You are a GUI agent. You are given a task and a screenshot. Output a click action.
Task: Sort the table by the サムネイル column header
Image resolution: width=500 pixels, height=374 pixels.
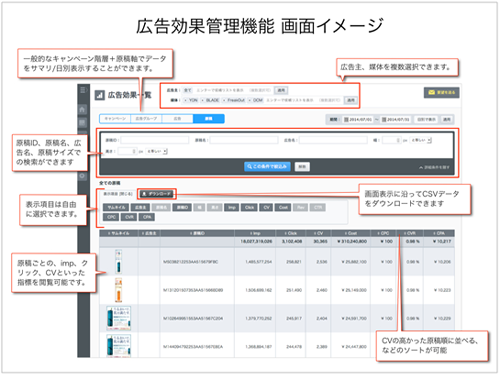point(119,233)
